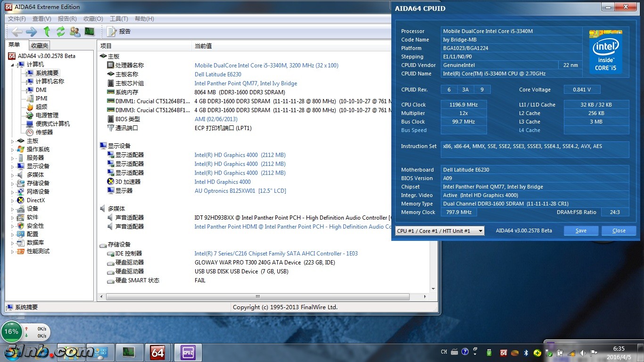Go back with the left arrow toolbar icon

click(x=17, y=32)
